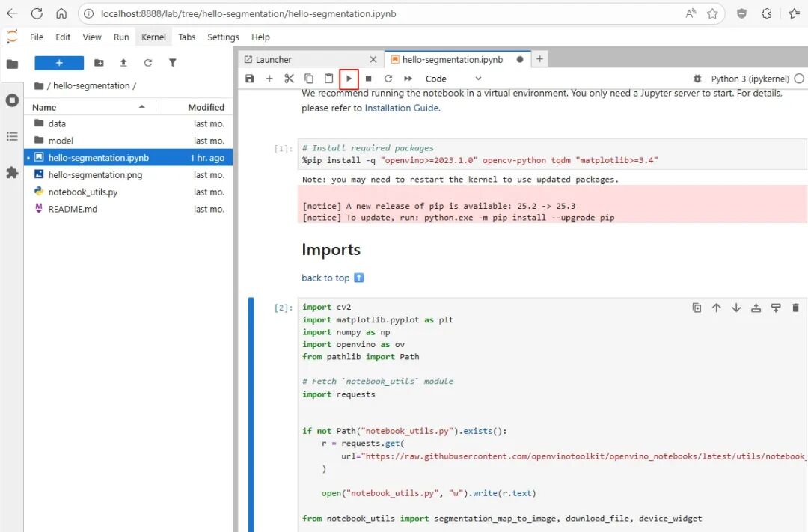
Task: Toggle Table of Contents sidebar panel
Action: 12,137
